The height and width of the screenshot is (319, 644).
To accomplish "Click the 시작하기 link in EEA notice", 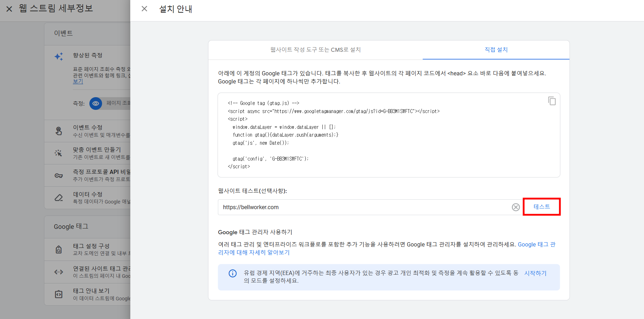I will 535,273.
